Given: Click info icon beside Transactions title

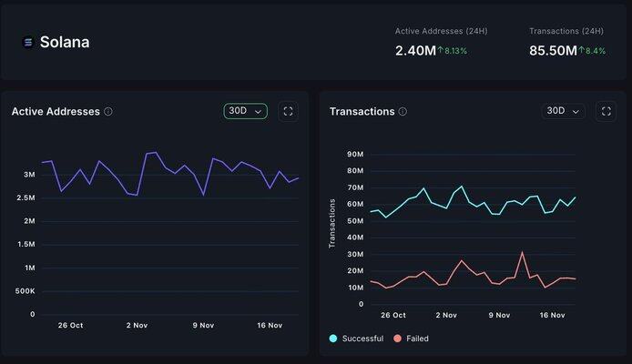Looking at the screenshot, I should coord(403,112).
